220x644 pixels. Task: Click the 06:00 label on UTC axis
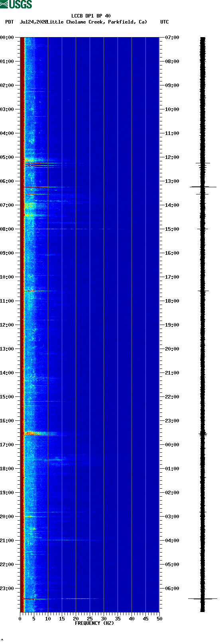[172, 589]
